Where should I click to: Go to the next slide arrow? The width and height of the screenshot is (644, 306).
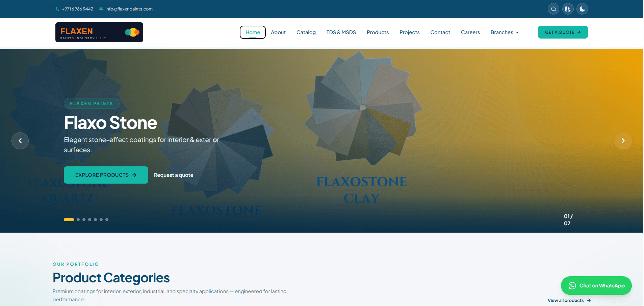coord(623,141)
